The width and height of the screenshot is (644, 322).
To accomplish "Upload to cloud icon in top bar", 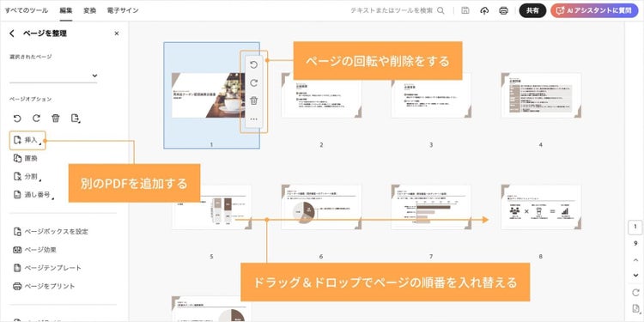I will pyautogui.click(x=484, y=10).
